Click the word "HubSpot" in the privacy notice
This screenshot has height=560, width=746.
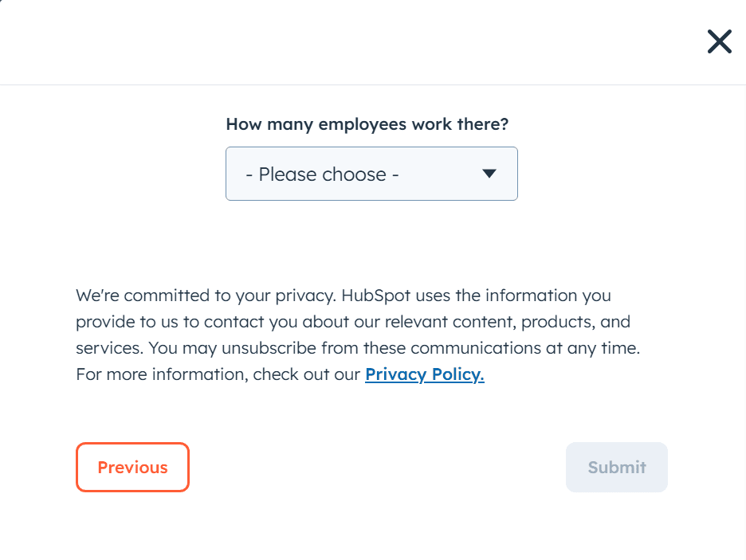pyautogui.click(x=371, y=296)
